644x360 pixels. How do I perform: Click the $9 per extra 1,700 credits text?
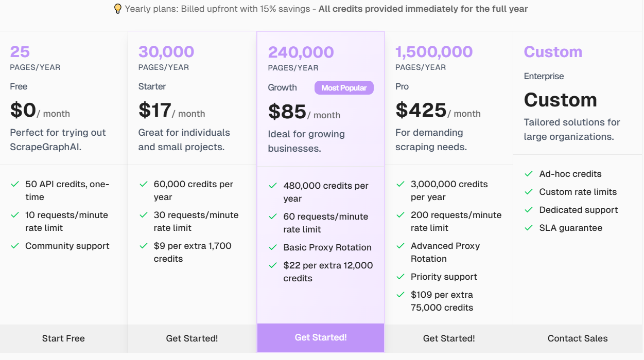pyautogui.click(x=193, y=252)
